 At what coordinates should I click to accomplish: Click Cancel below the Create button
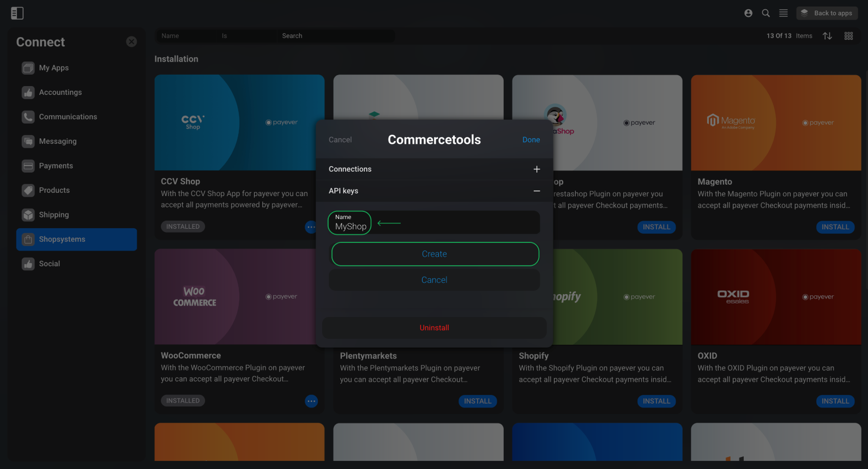click(x=435, y=280)
